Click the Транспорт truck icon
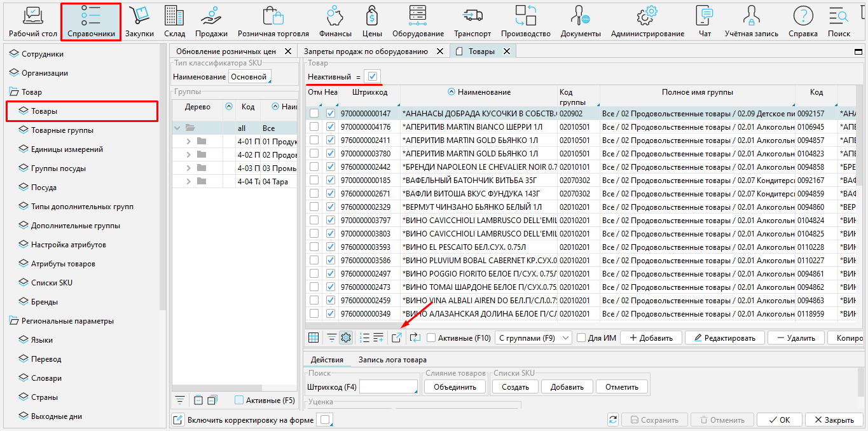This screenshot has height=431, width=868. tap(472, 21)
